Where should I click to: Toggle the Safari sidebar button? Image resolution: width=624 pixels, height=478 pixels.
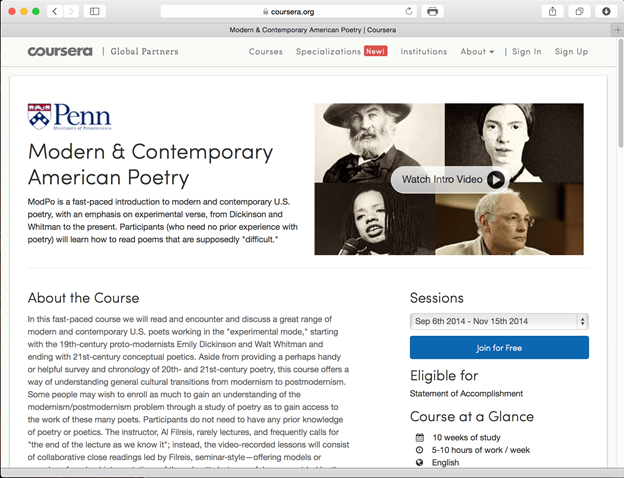95,11
